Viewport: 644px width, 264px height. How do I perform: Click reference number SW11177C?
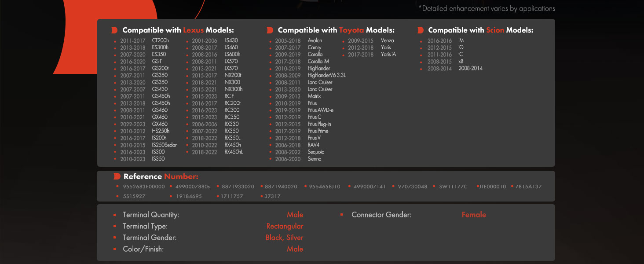coord(454,187)
